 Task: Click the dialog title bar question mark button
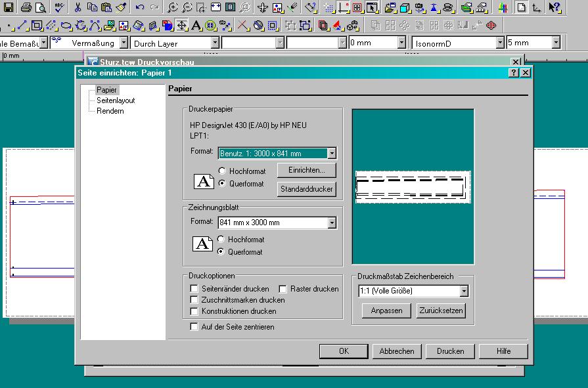(513, 73)
